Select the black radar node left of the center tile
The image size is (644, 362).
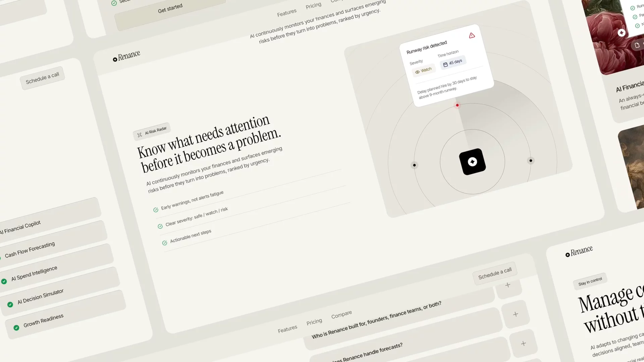click(x=414, y=165)
